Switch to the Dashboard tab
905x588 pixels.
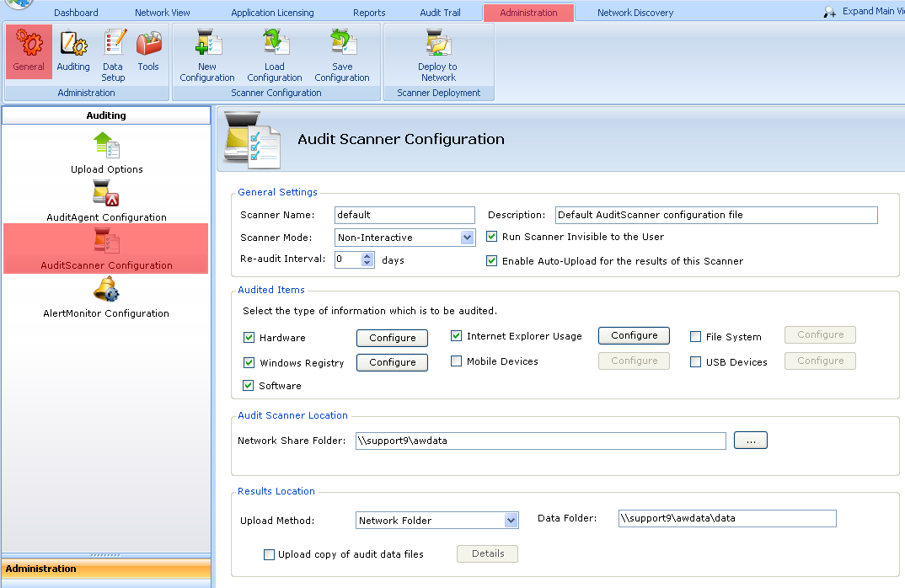point(76,13)
